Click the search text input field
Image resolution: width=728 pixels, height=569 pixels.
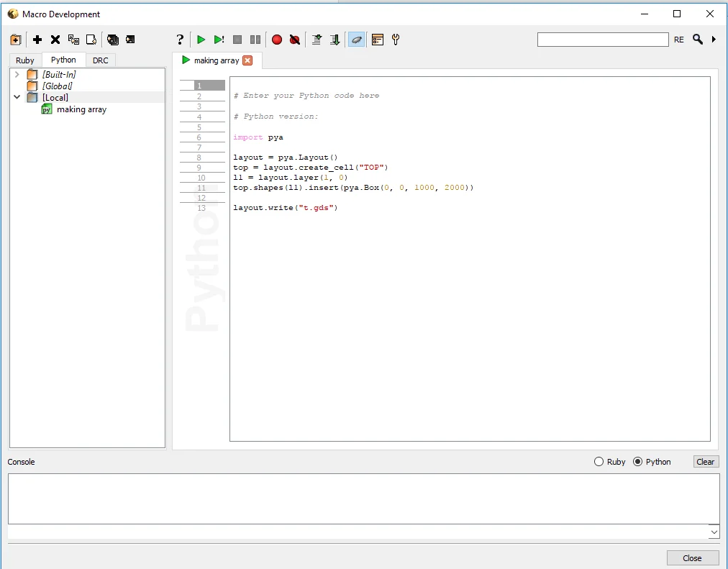(603, 40)
